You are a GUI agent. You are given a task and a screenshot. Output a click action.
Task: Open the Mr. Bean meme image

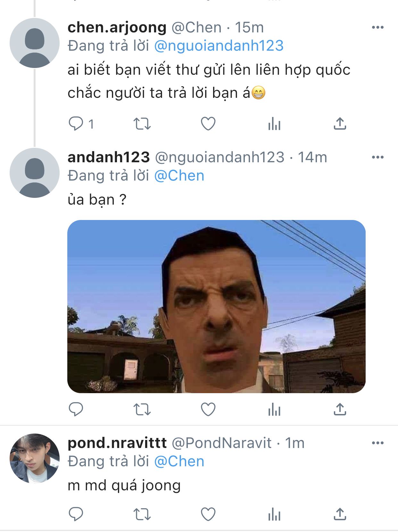tap(216, 307)
